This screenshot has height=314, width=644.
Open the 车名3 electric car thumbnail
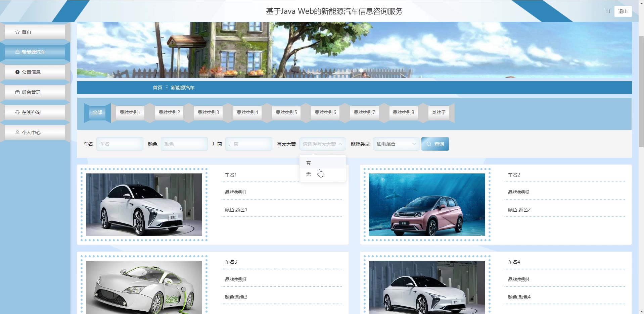(144, 287)
